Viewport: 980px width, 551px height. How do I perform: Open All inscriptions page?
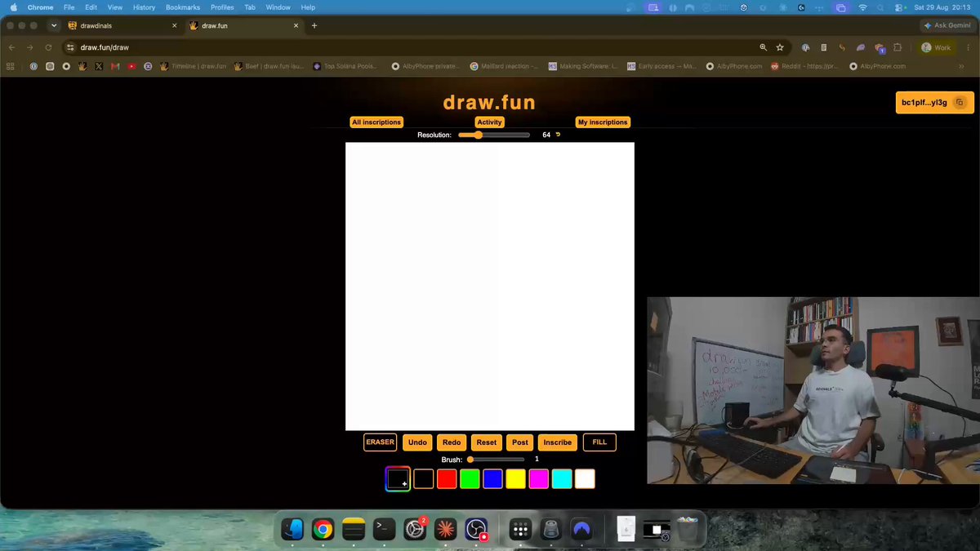(x=376, y=122)
